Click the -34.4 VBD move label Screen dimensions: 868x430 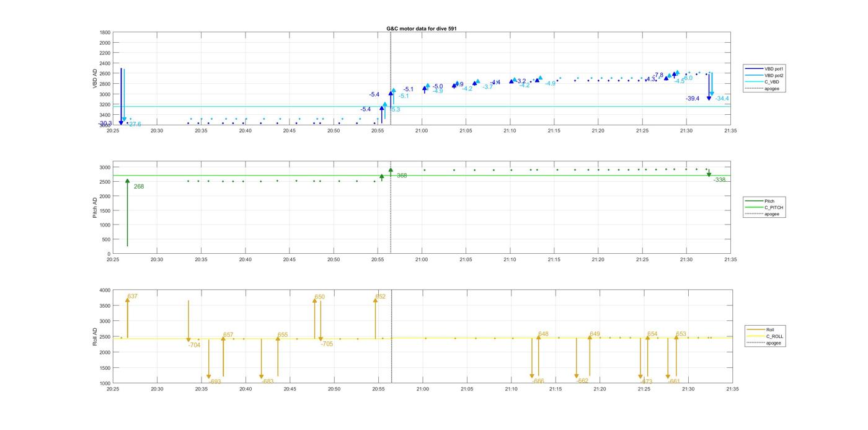click(722, 99)
